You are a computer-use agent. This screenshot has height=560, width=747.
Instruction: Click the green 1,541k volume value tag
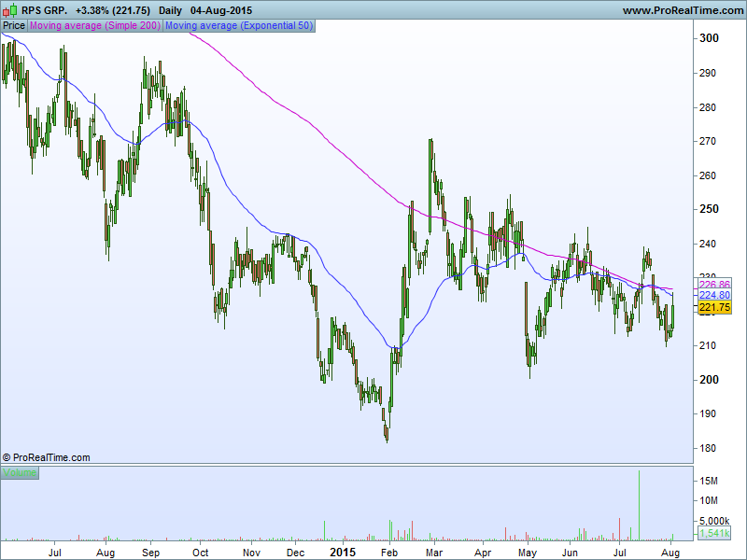tap(713, 533)
